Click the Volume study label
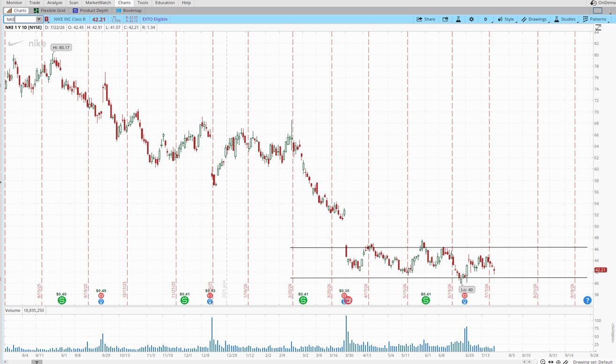This screenshot has width=616, height=364. coord(13,311)
